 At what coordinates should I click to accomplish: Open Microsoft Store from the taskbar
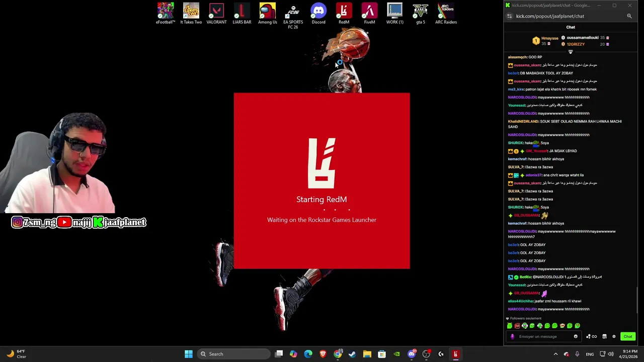tap(382, 354)
